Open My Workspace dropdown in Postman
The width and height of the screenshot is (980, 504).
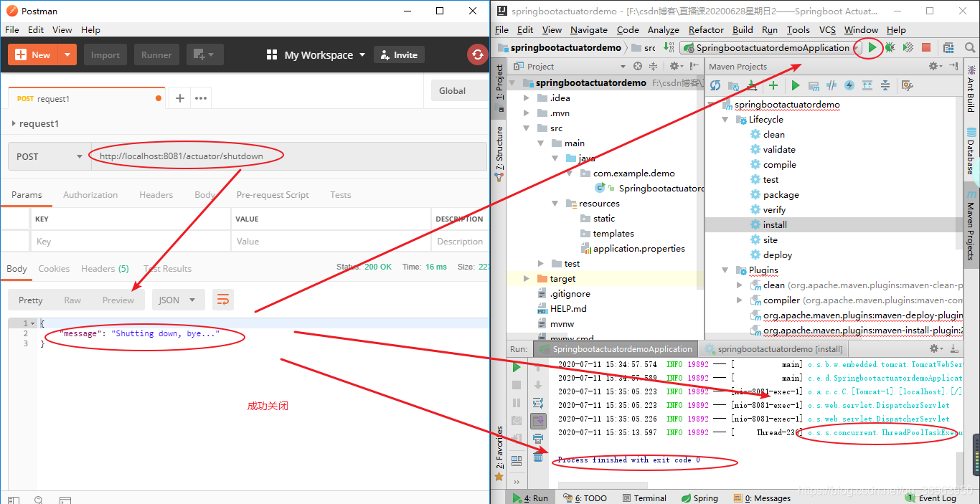[316, 54]
